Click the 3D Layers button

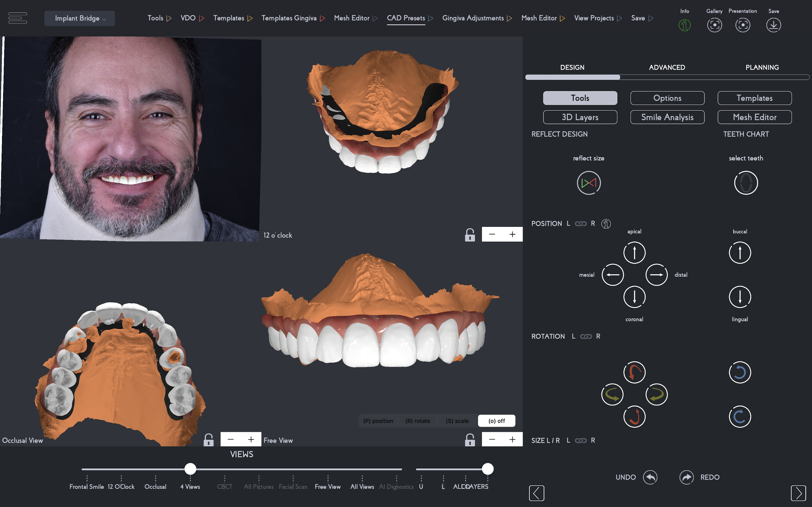pos(580,117)
